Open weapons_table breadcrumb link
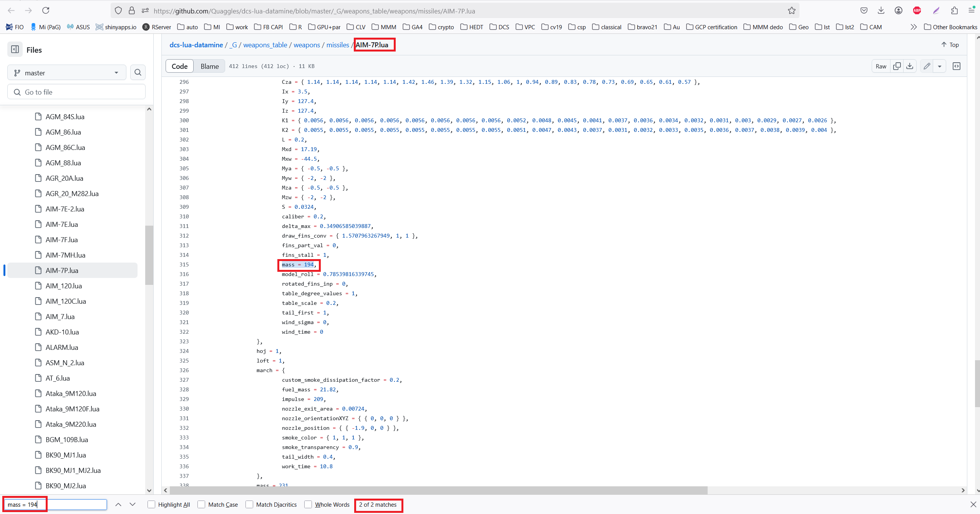Viewport: 980px width, 514px height. [265, 45]
